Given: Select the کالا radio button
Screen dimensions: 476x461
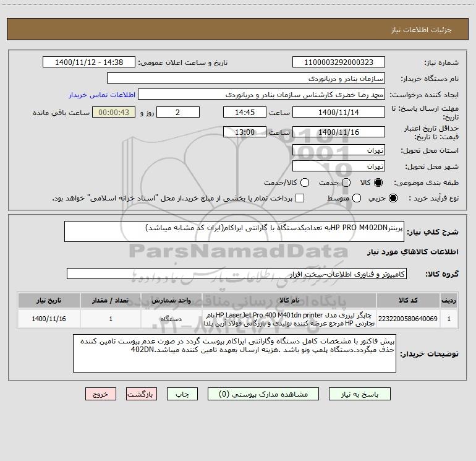Looking at the screenshot, I should (378, 183).
